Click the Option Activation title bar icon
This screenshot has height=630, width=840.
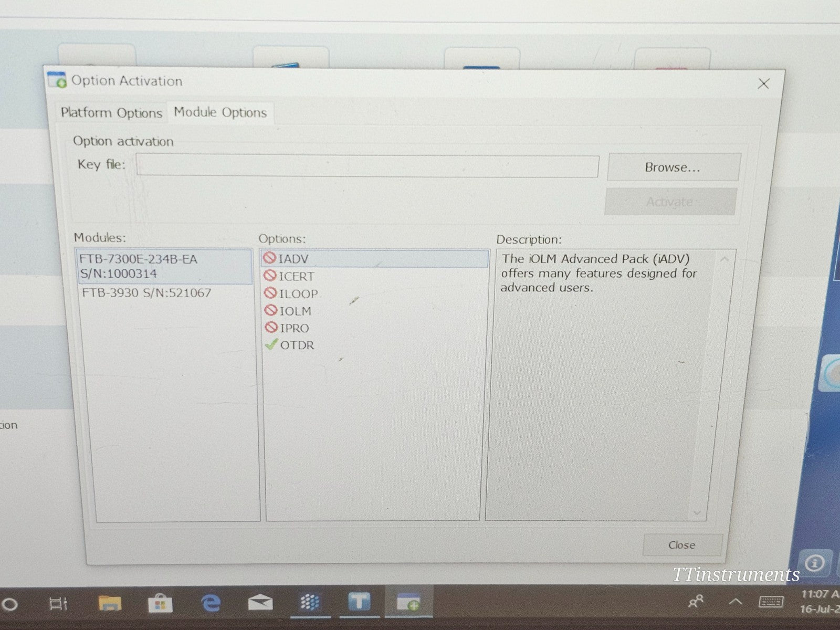(x=57, y=80)
